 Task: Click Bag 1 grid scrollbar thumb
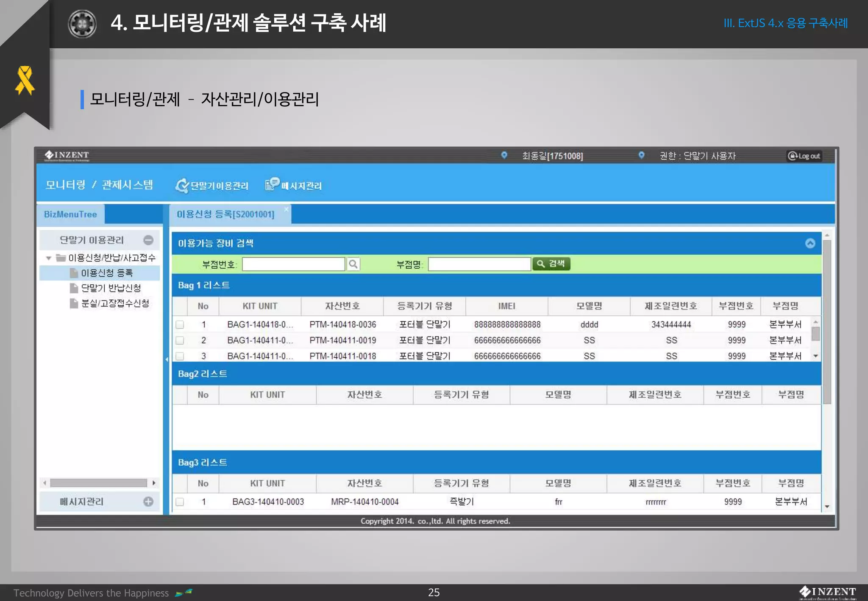pos(815,334)
